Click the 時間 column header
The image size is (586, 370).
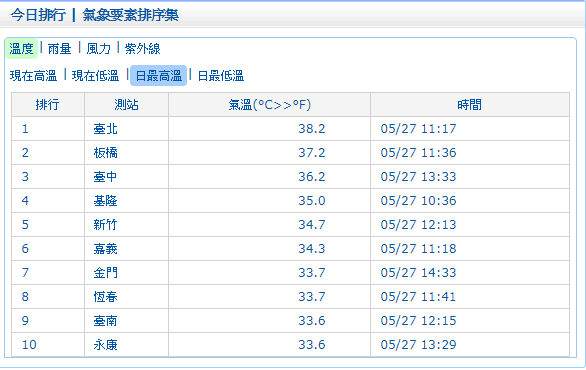[469, 105]
